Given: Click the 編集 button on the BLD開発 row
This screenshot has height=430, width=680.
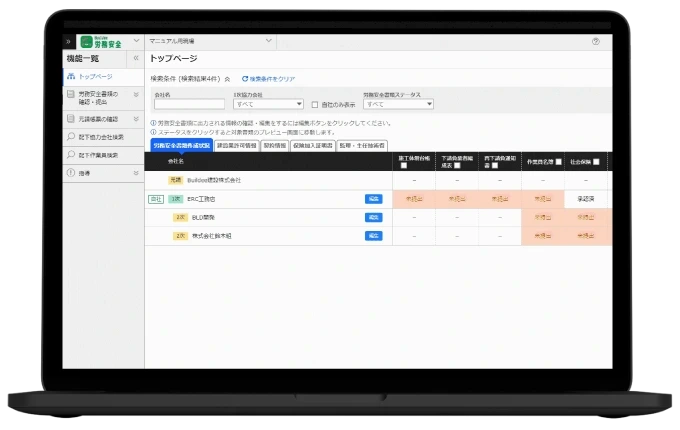Looking at the screenshot, I should click(x=373, y=218).
